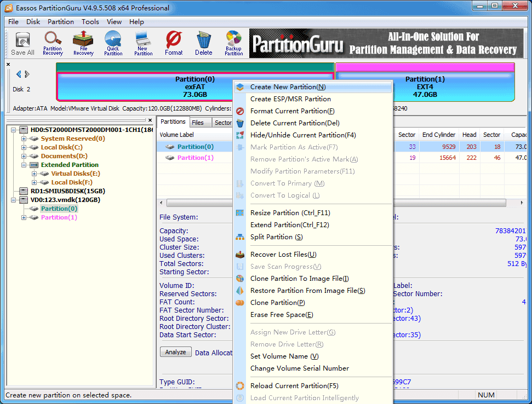The width and height of the screenshot is (532, 404).
Task: Click the Delete toolbar icon
Action: click(x=204, y=44)
